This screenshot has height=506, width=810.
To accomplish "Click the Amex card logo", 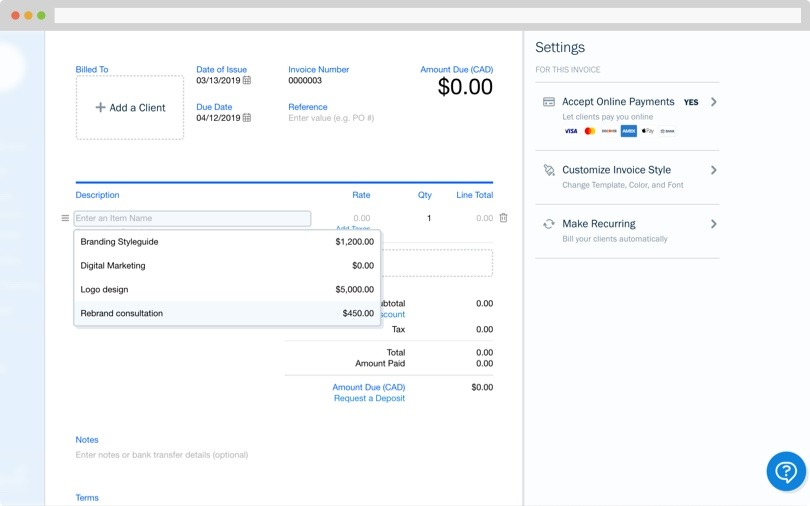I will click(629, 131).
